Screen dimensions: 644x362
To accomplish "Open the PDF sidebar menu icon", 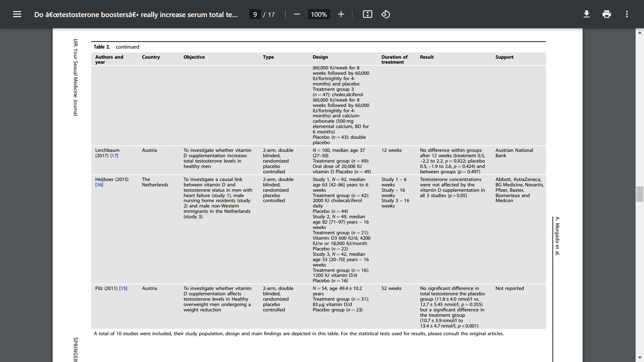I will pos(17,14).
